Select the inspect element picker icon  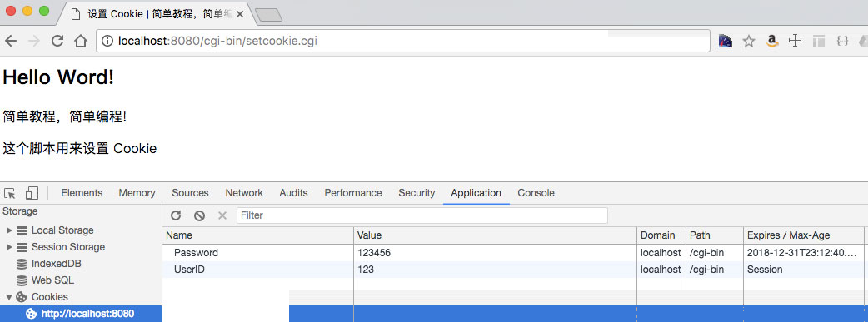[x=10, y=193]
